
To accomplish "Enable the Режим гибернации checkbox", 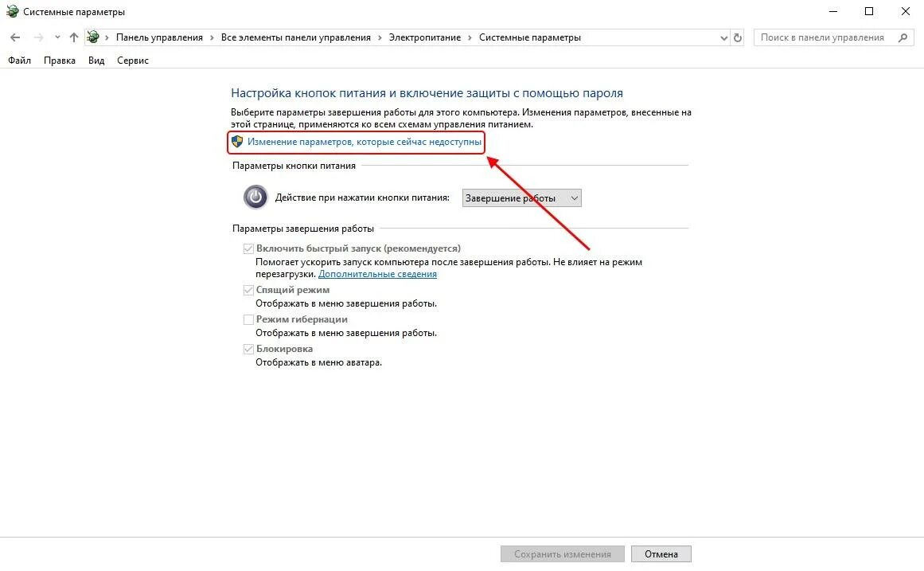I will [x=248, y=319].
